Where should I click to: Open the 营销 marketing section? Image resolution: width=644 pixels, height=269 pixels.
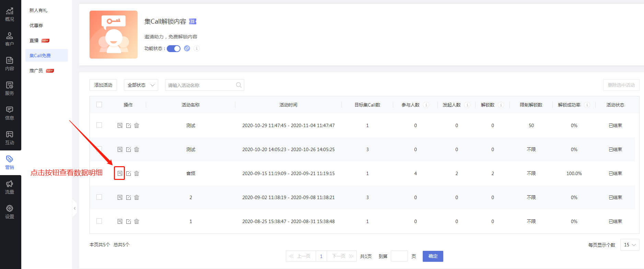pyautogui.click(x=10, y=163)
